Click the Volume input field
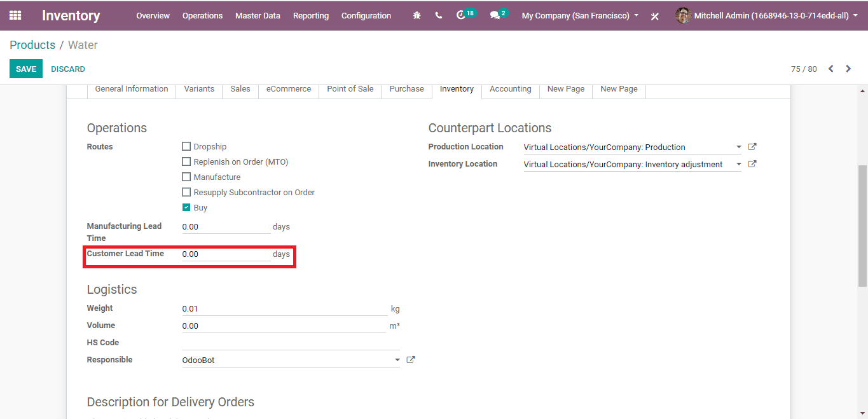Screen dimensions: 868x419 coord(285,326)
